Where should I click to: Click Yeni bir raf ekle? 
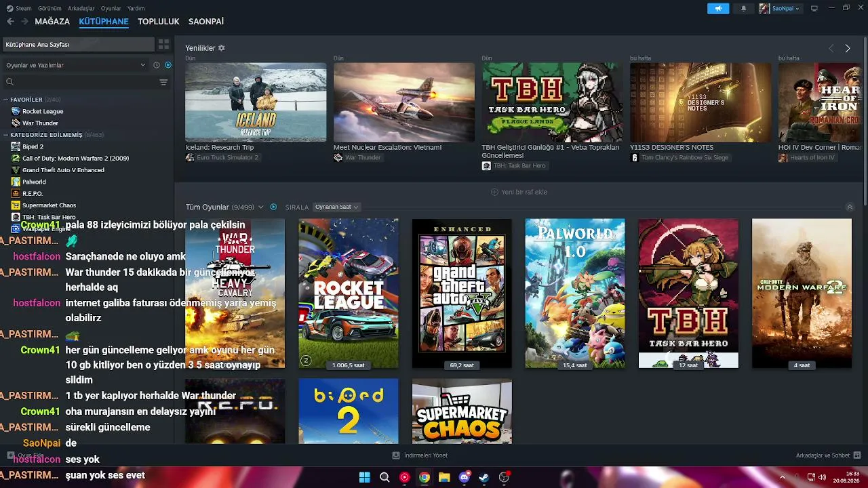pos(519,192)
